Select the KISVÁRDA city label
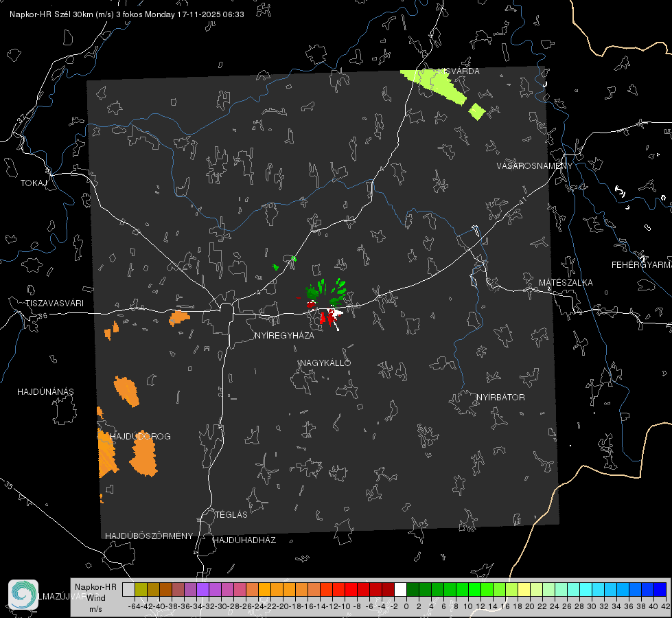The height and width of the screenshot is (618, 672). [x=459, y=71]
